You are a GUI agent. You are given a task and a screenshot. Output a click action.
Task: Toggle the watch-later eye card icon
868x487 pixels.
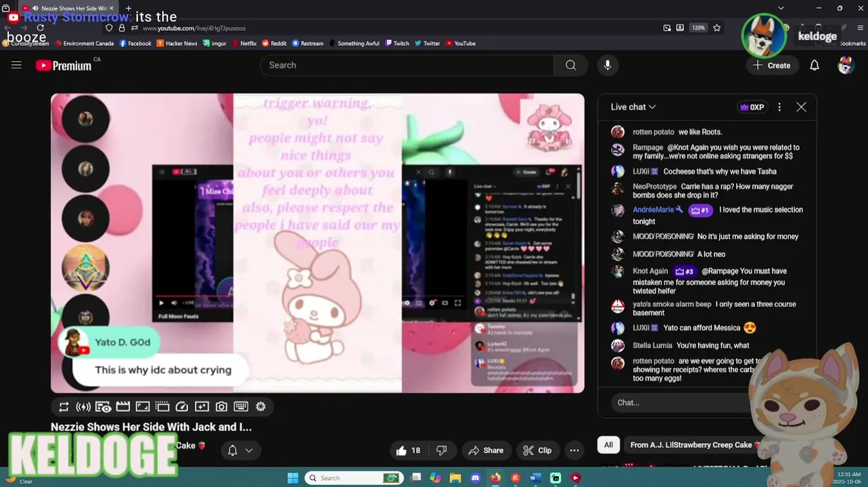coord(103,407)
